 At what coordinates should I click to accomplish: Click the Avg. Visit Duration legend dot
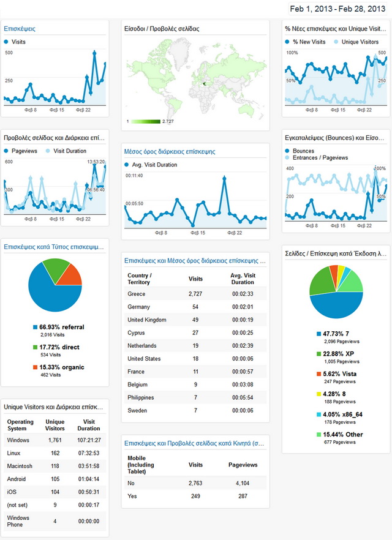[x=127, y=165]
